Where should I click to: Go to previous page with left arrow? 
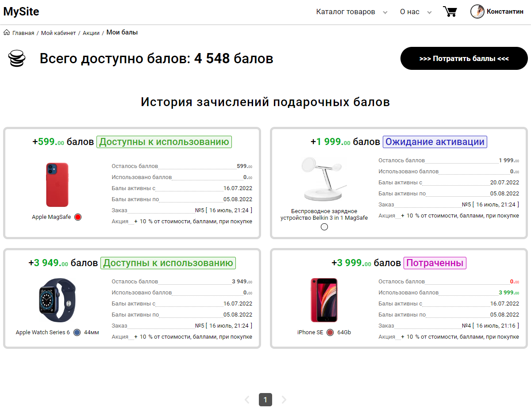coord(247,399)
